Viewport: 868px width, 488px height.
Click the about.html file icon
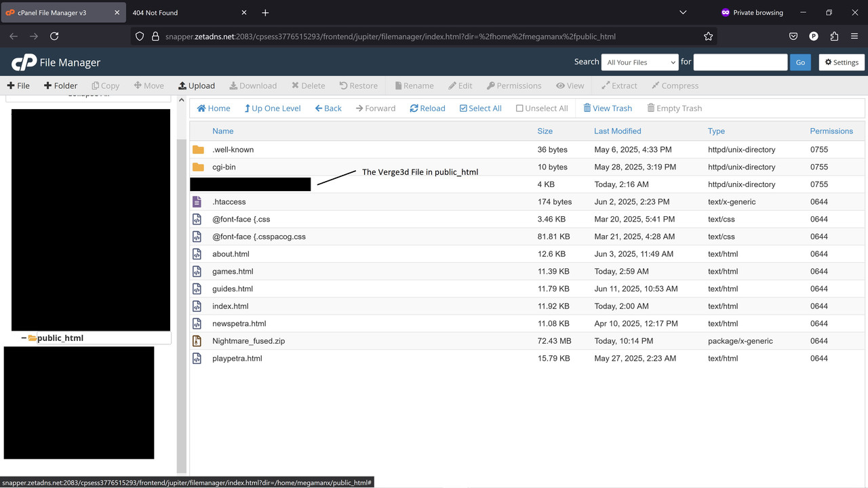[197, 254]
